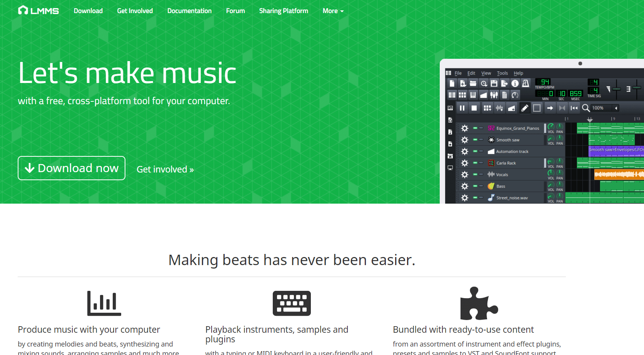Click the New from template icon
This screenshot has width=644, height=355.
(x=463, y=83)
